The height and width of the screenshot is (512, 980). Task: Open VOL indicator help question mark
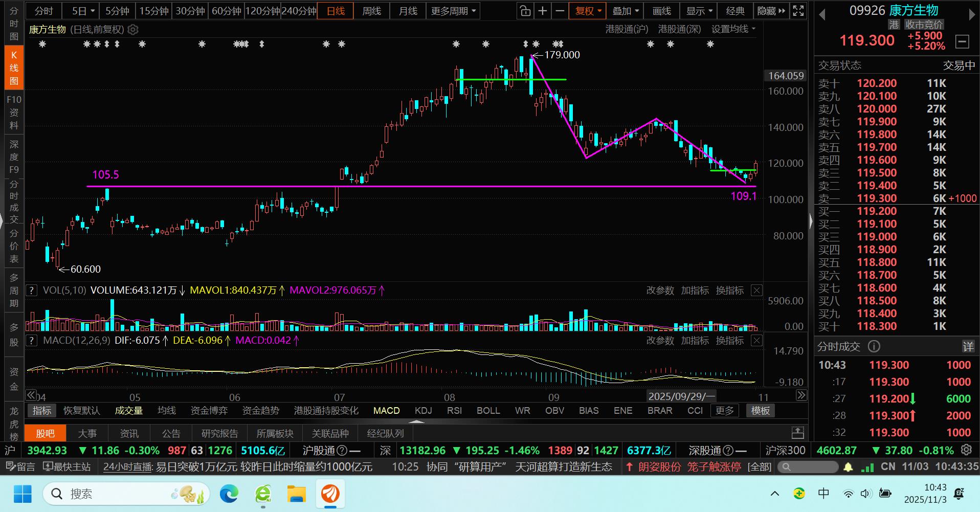point(32,291)
